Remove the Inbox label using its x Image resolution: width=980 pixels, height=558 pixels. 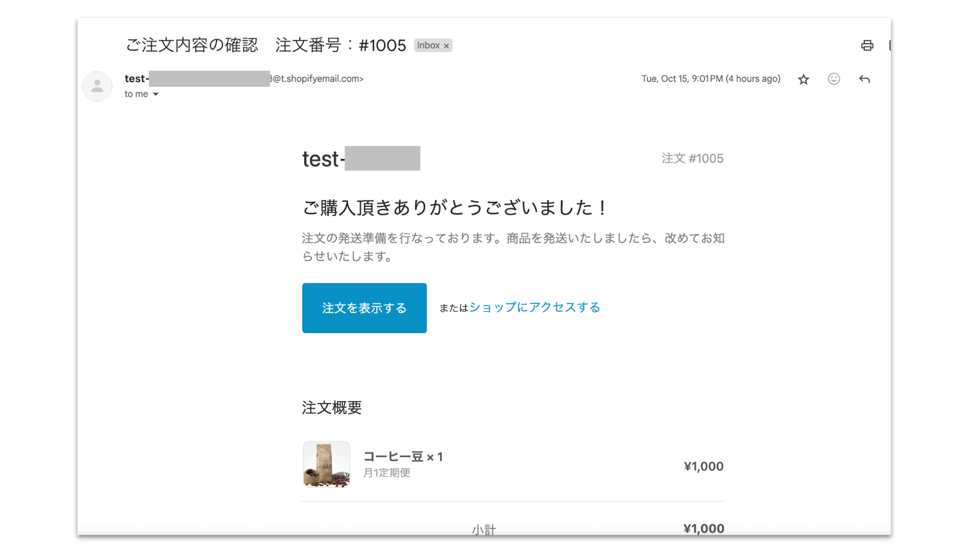(446, 46)
